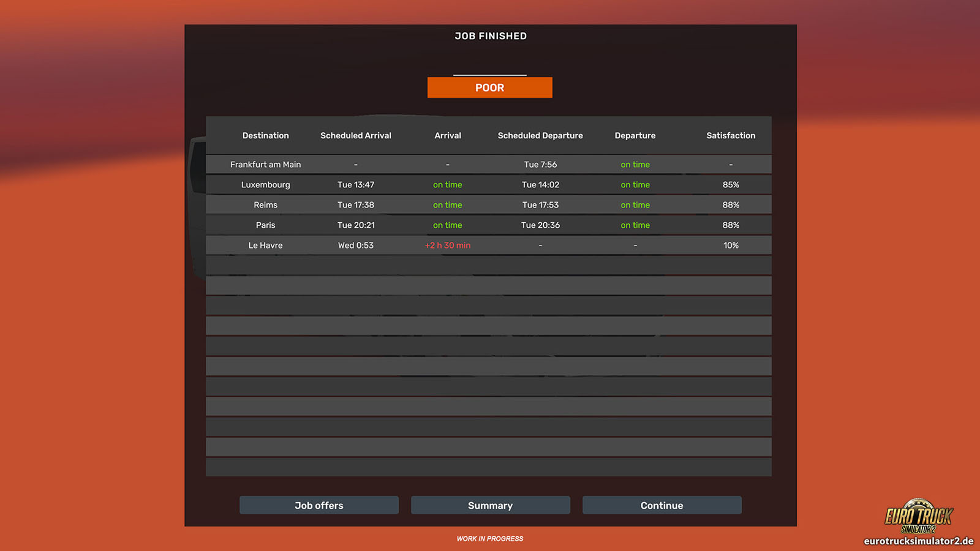Click the Satisfaction column header
Screen dimensions: 980x551
[730, 135]
